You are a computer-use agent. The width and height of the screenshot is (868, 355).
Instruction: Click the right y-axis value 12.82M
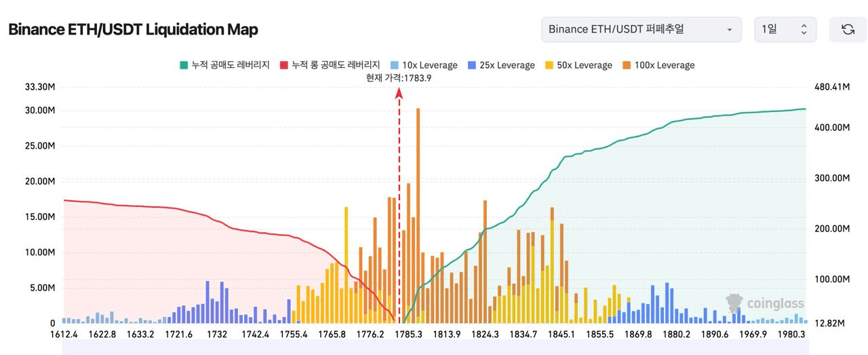(829, 323)
